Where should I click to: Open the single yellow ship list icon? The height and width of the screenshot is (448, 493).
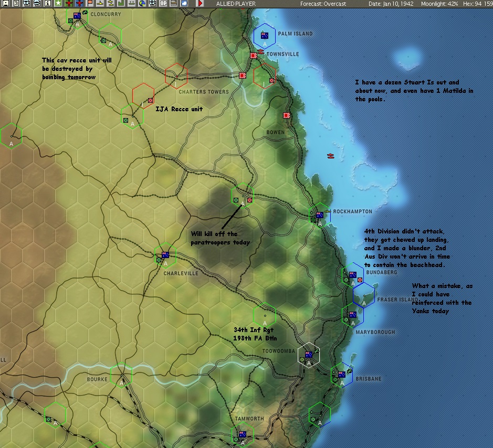pos(100,4)
